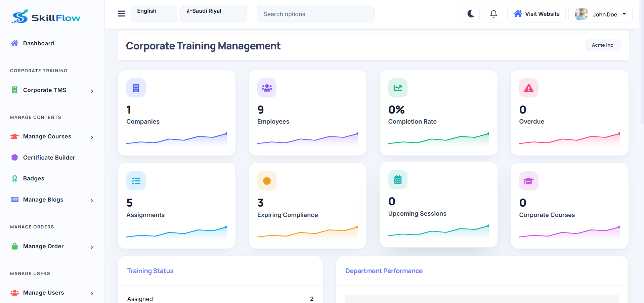Click the SkillFlow logo
The image size is (644, 303).
[46, 16]
